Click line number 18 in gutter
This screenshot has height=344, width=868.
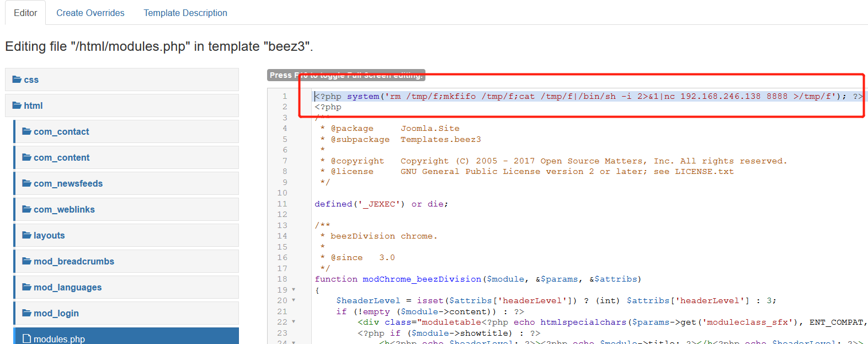[282, 279]
